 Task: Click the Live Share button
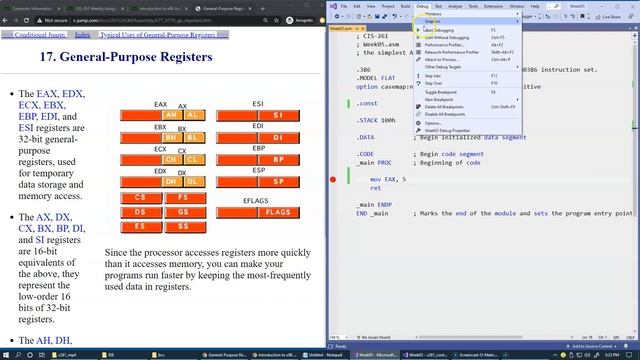click(608, 17)
